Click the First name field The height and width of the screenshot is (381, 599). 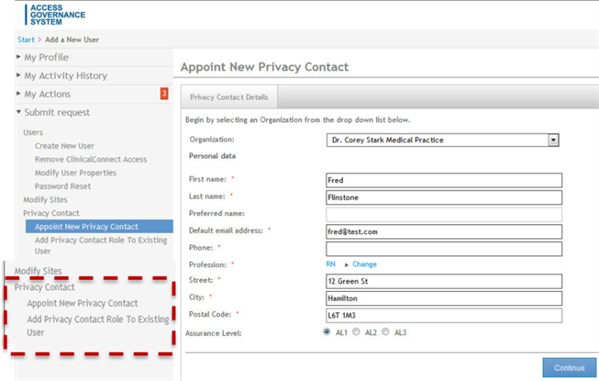(444, 180)
